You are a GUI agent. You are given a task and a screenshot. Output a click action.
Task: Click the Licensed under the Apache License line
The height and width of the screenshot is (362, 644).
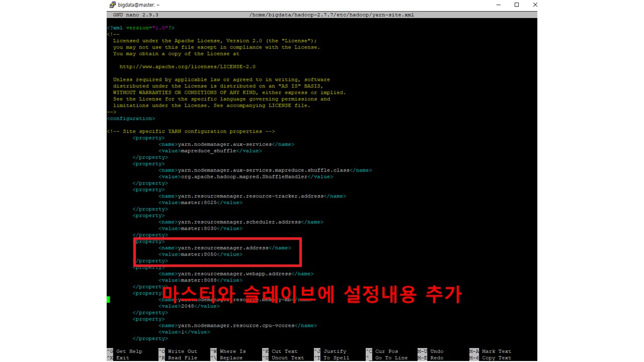[215, 41]
